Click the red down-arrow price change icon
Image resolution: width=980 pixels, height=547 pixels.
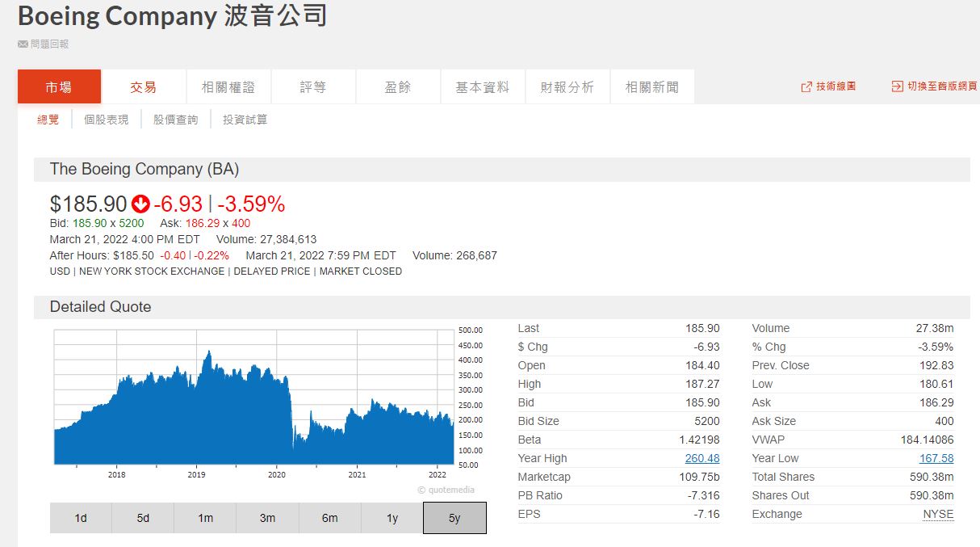click(x=140, y=204)
